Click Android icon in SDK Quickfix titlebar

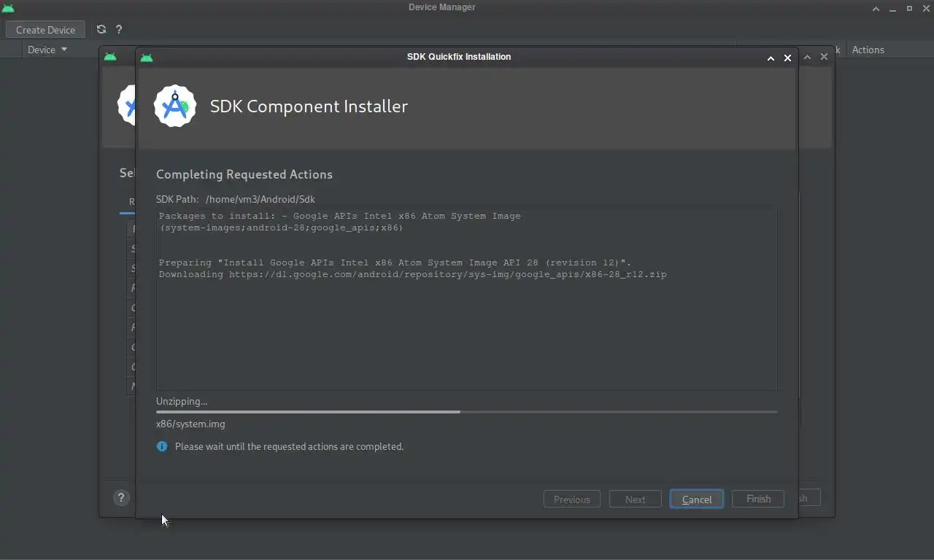coord(147,57)
